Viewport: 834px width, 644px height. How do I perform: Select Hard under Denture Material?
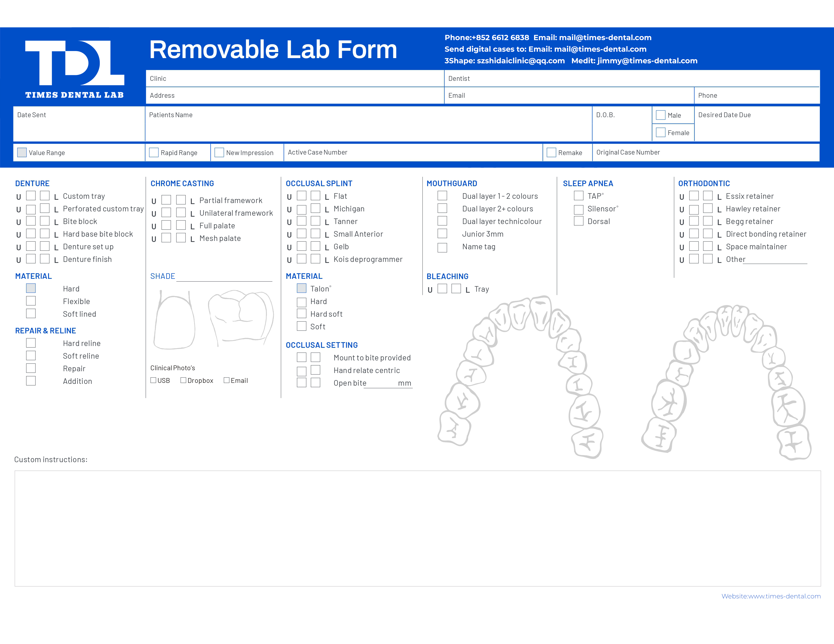point(31,288)
